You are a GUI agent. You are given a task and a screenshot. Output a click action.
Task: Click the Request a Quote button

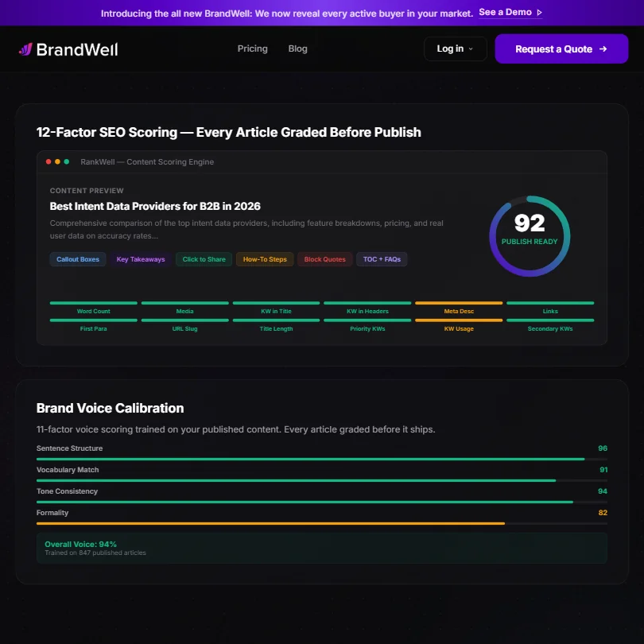tap(561, 48)
